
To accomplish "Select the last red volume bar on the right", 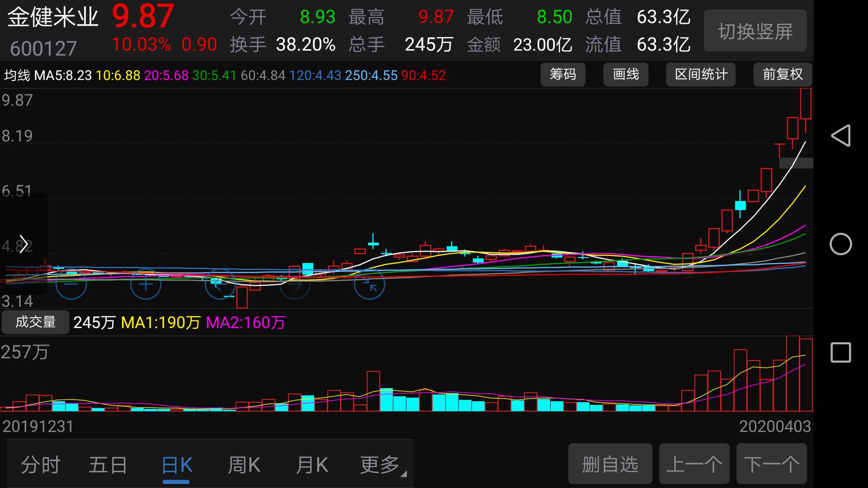I will [806, 375].
